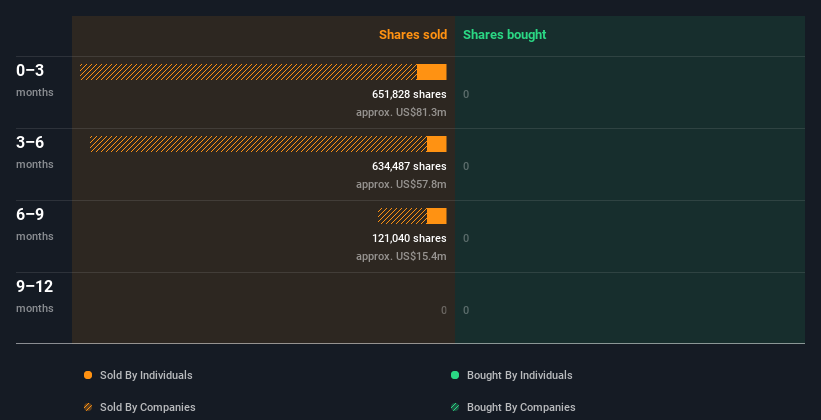This screenshot has width=821, height=420.
Task: Click the hatched company bar for 3–6 months
Action: (x=258, y=144)
